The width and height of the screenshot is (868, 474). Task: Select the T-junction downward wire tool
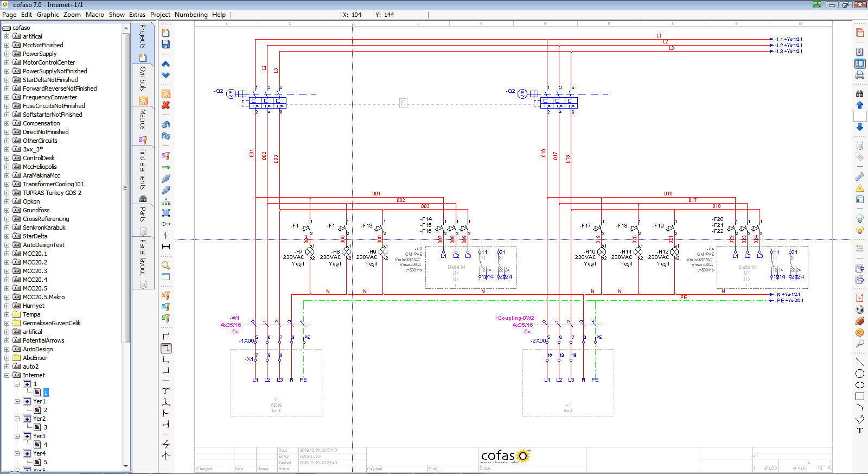pos(166,390)
